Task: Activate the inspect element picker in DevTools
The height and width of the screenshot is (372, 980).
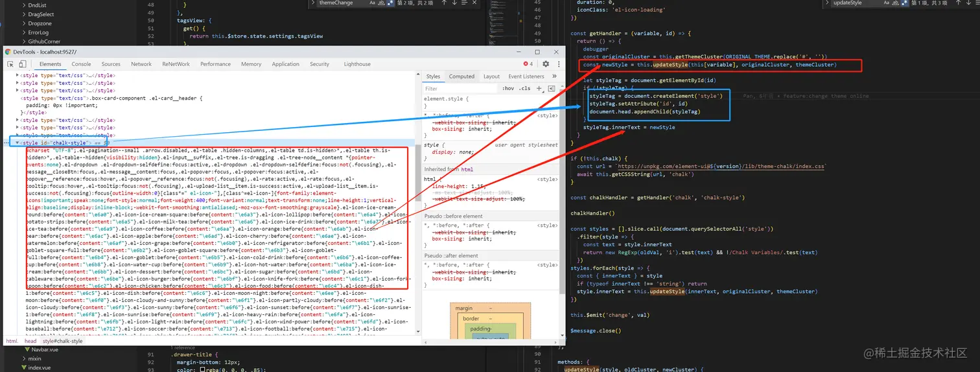Action: [12, 64]
